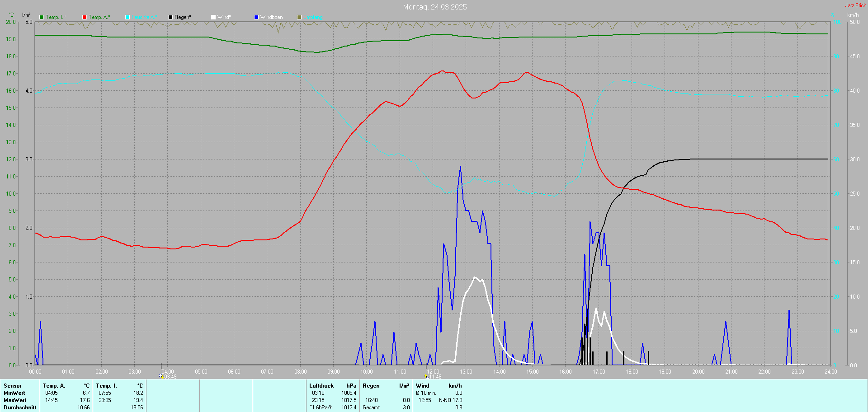The image size is (868, 412).
Task: Select the "24:00" time axis label
Action: [x=831, y=372]
